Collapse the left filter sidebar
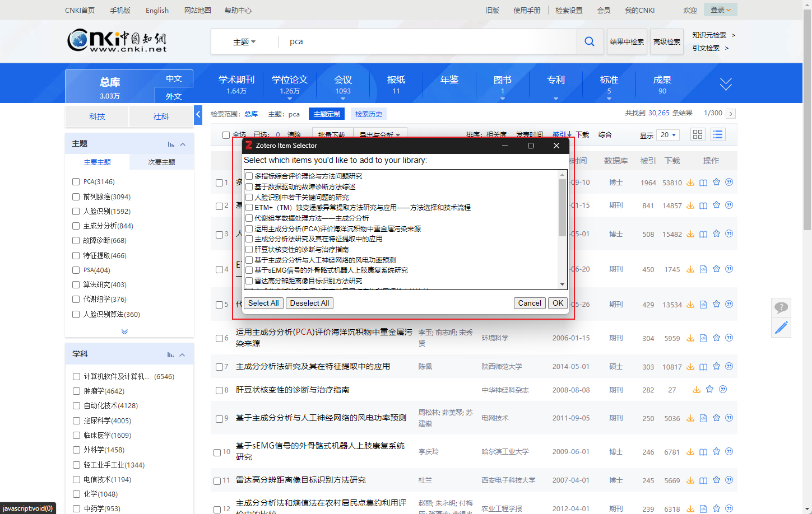 [198, 115]
